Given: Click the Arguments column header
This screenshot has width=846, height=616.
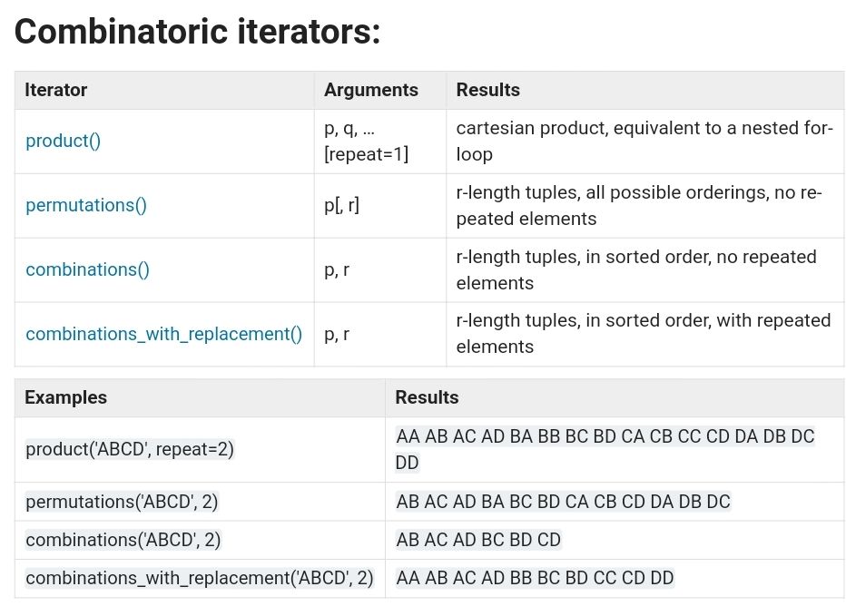Looking at the screenshot, I should [x=371, y=90].
